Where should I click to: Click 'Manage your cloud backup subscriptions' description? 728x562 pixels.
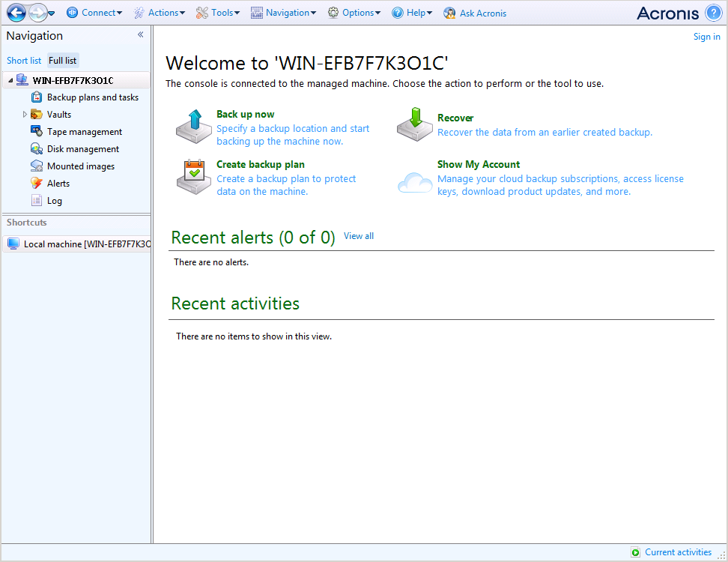point(560,185)
